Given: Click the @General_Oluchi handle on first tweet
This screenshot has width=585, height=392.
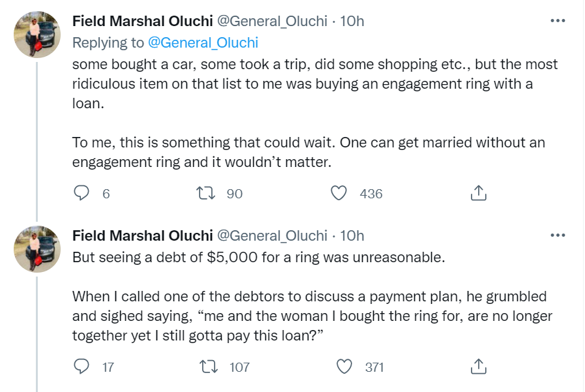Looking at the screenshot, I should (x=271, y=21).
